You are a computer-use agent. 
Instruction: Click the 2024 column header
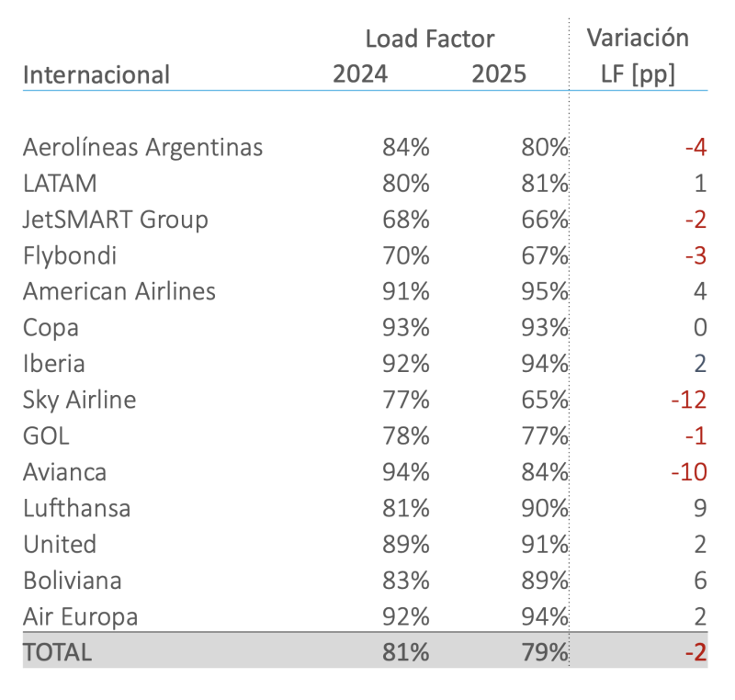[360, 74]
